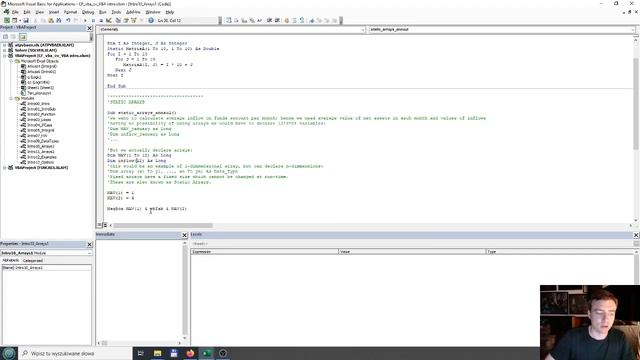Image resolution: width=640 pixels, height=360 pixels.
Task: Open the File menu
Action: (x=15, y=12)
